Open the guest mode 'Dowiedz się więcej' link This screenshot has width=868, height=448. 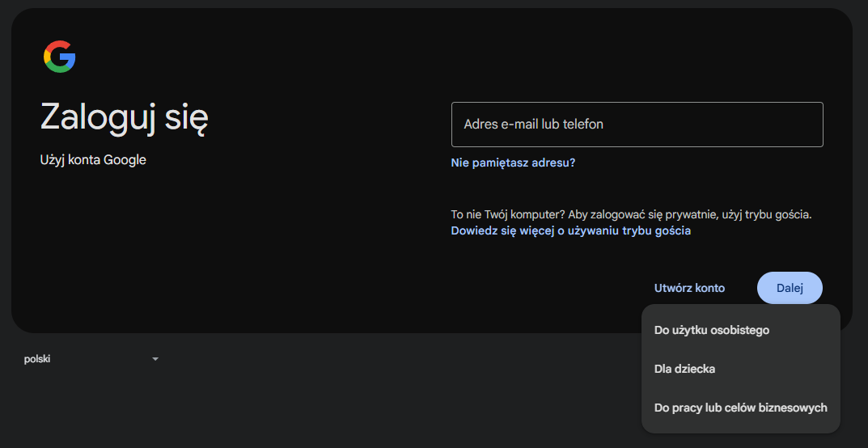click(570, 230)
